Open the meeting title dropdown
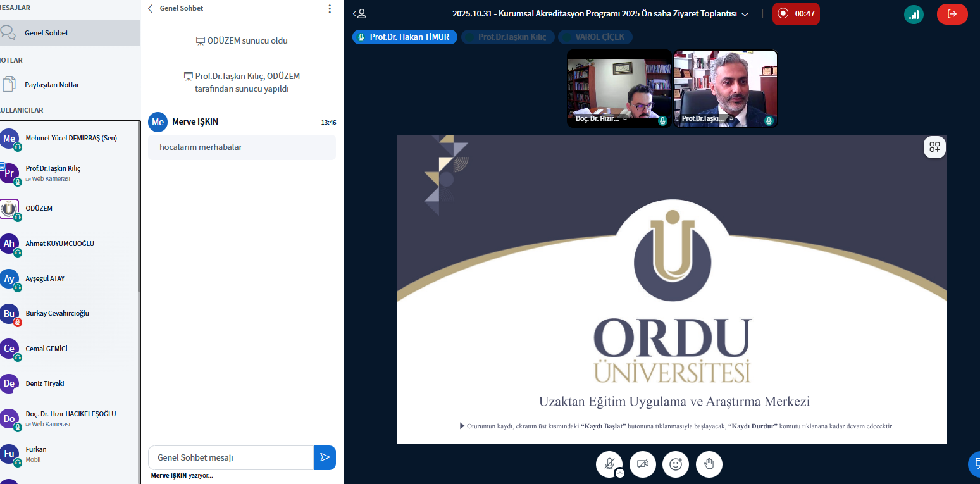This screenshot has height=484, width=980. pyautogui.click(x=745, y=14)
